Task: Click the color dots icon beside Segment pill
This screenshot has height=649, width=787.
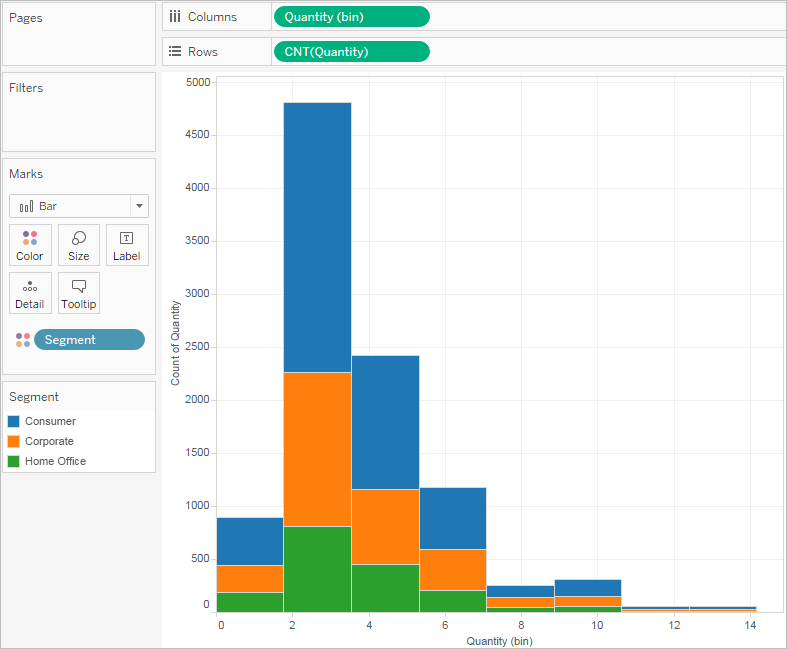Action: point(23,340)
